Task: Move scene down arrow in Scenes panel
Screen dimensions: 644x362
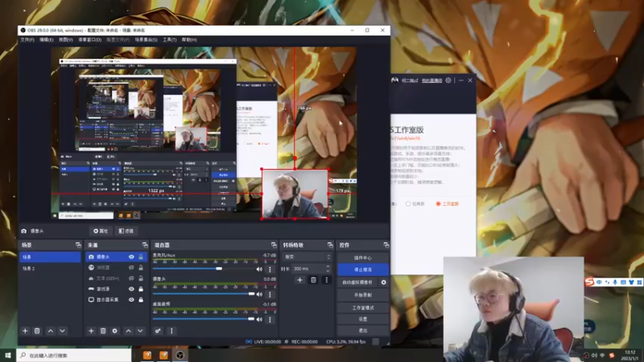Action: (x=63, y=331)
